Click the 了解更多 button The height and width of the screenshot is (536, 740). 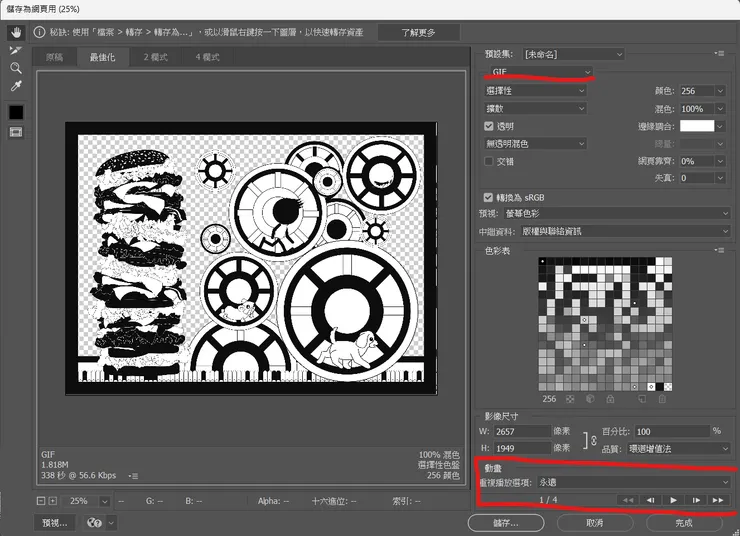[x=419, y=33]
